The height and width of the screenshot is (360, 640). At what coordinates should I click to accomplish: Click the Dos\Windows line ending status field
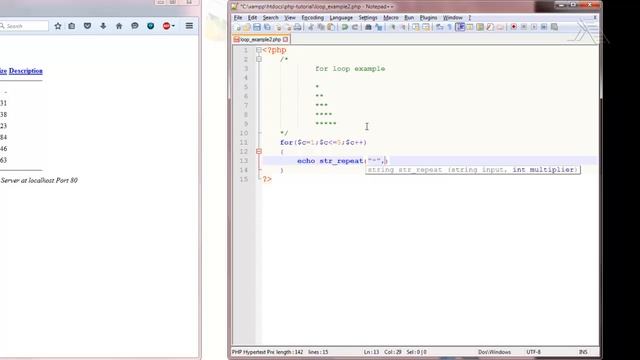click(494, 352)
